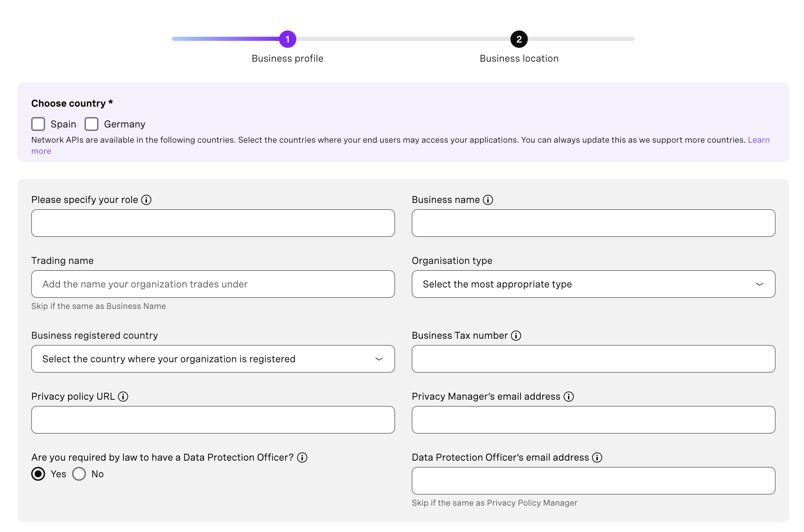This screenshot has width=804, height=532.
Task: Click step 1 circle on the progress bar
Action: pos(287,39)
